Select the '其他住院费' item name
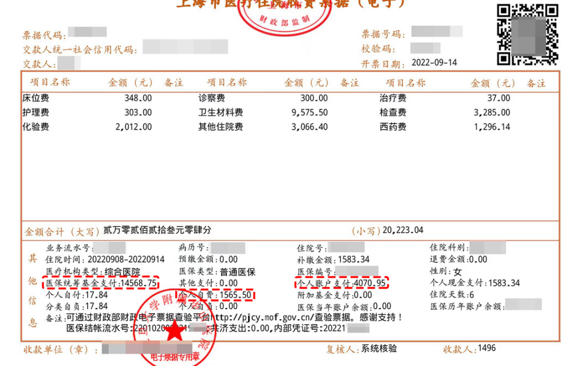Viewport: 588px width, 366px height. coord(221,127)
